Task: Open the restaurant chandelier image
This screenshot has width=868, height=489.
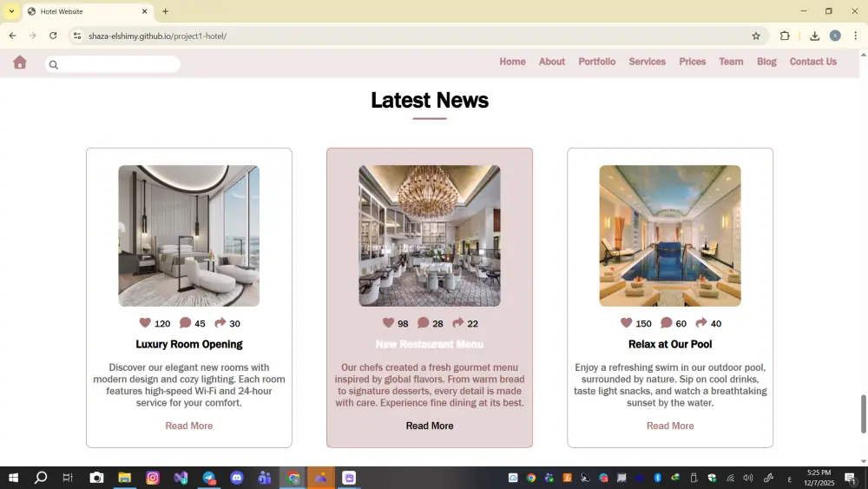Action: coord(430,235)
